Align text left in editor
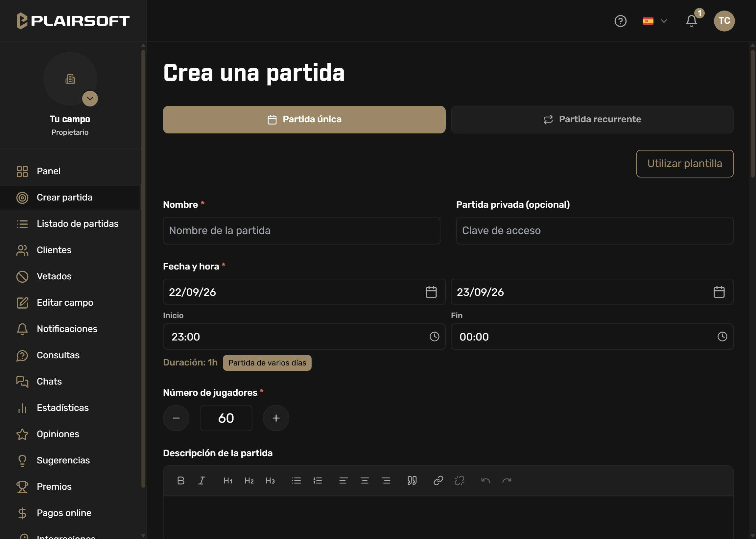This screenshot has width=756, height=539. [x=343, y=480]
